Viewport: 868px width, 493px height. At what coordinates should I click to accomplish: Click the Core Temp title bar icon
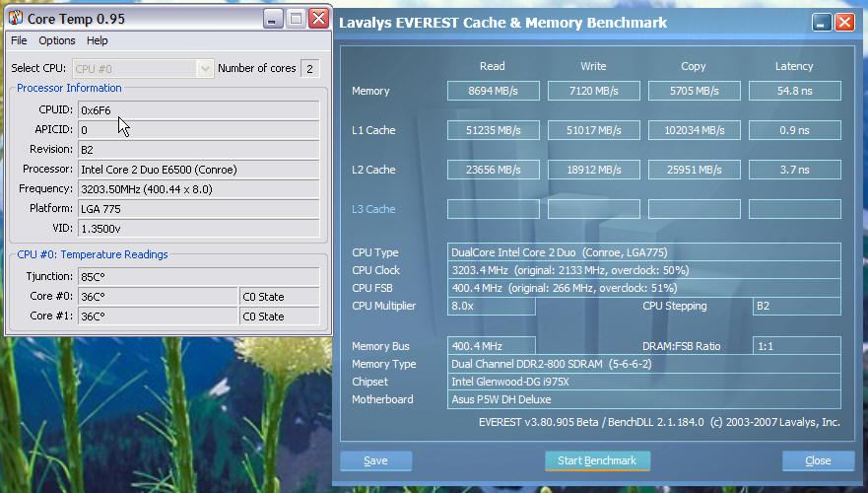16,19
